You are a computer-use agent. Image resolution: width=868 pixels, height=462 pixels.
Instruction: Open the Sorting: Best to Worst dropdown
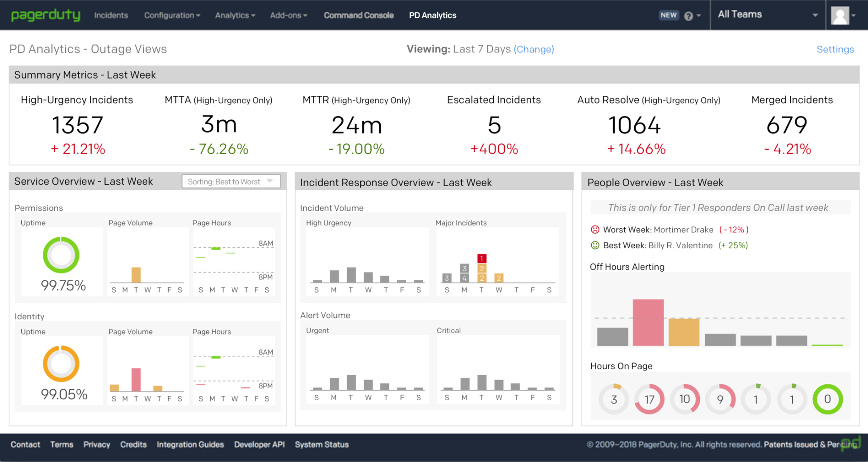231,182
